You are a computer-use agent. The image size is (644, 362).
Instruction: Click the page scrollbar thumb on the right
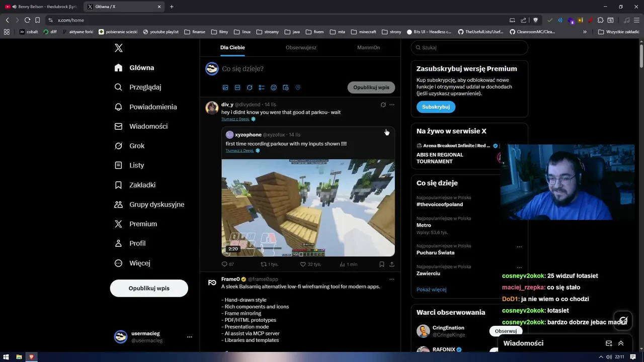pos(641,55)
